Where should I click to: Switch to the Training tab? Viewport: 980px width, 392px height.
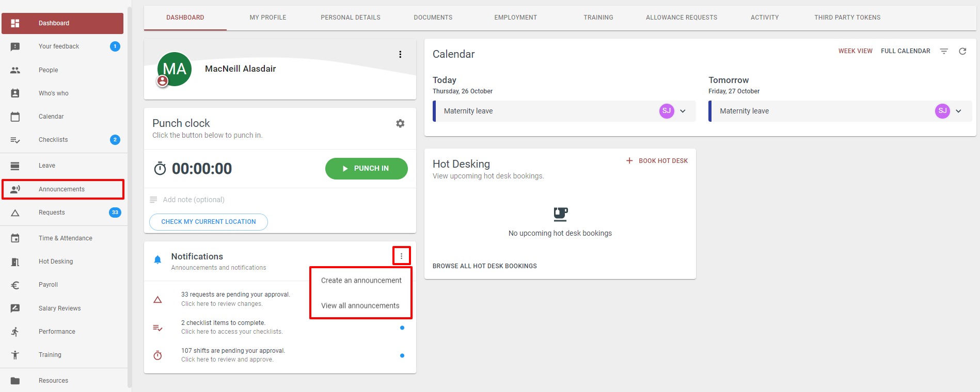[x=598, y=18]
